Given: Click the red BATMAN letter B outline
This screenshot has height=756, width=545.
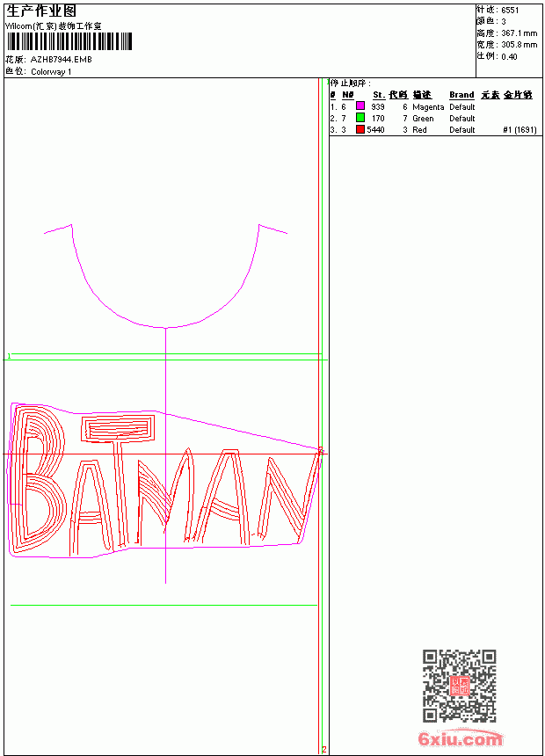Looking at the screenshot, I should pyautogui.click(x=38, y=479).
